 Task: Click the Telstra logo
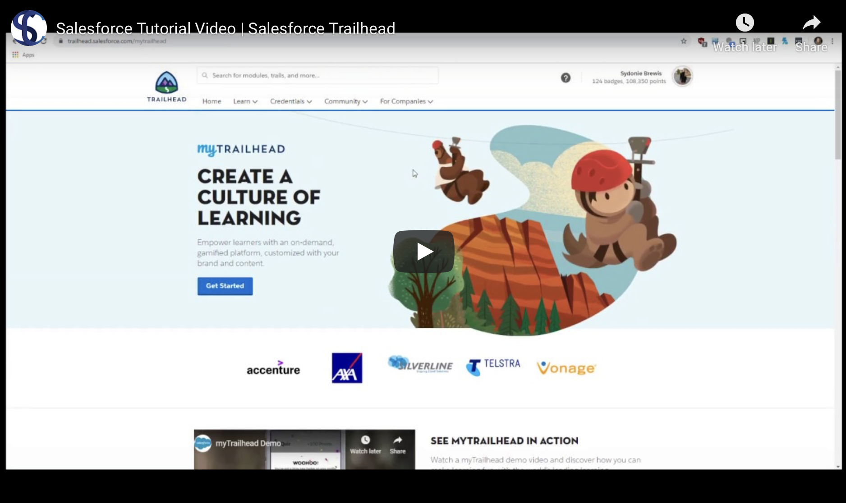click(493, 367)
